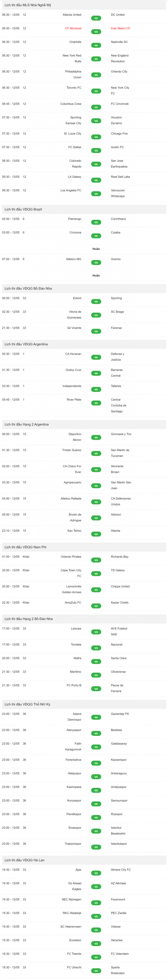Click the 'Lịch thi đấu VĐQG Hà Lan' header
This screenshot has height=980, width=168.
pyautogui.click(x=24, y=860)
